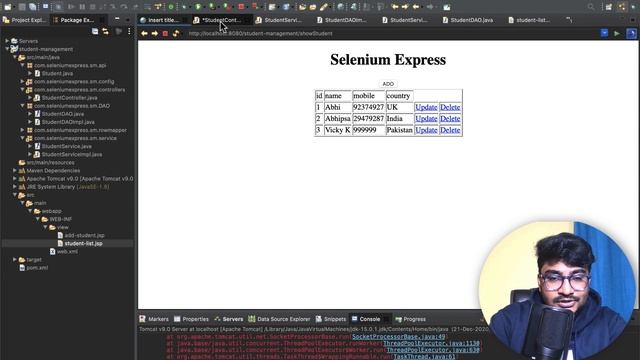The height and width of the screenshot is (360, 640).
Task: Click Update link for Abhipsa row
Action: 426,118
